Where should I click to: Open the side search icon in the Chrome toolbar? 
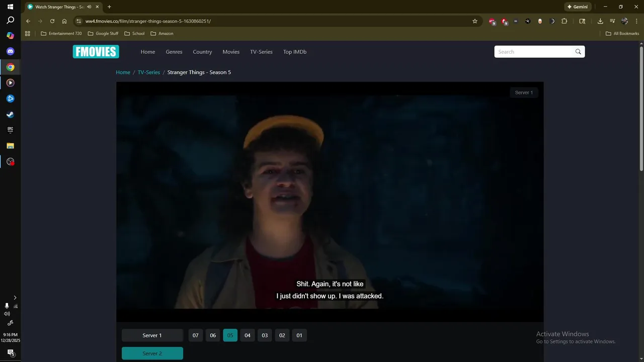pyautogui.click(x=582, y=21)
